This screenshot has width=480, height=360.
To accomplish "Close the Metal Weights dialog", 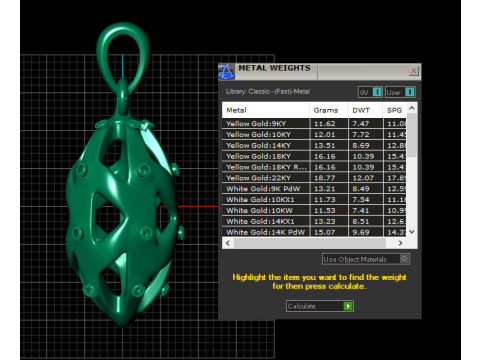I will click(413, 71).
